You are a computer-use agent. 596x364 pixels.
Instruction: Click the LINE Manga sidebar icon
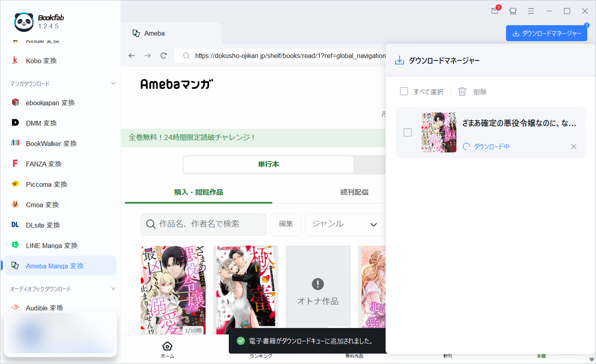15,245
